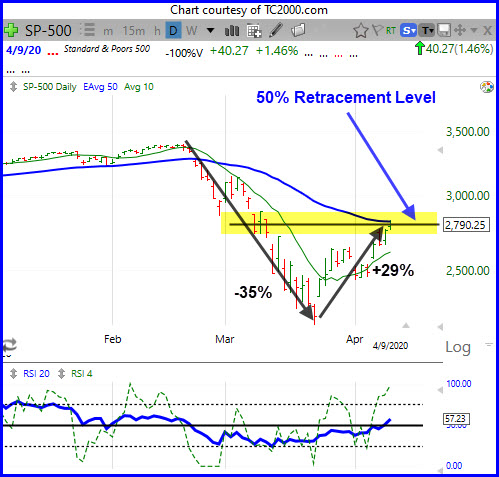Click the 4/9/20 date in header
This screenshot has height=477, width=499.
(24, 50)
